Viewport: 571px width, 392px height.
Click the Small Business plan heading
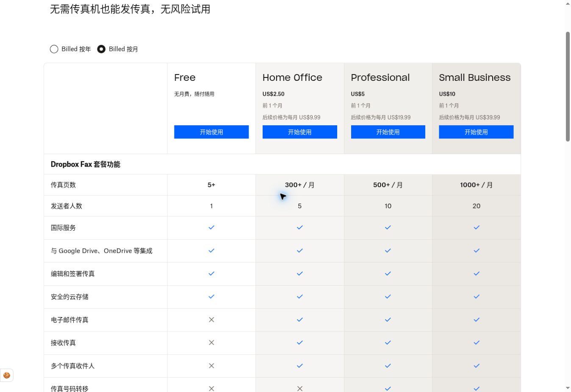(475, 77)
